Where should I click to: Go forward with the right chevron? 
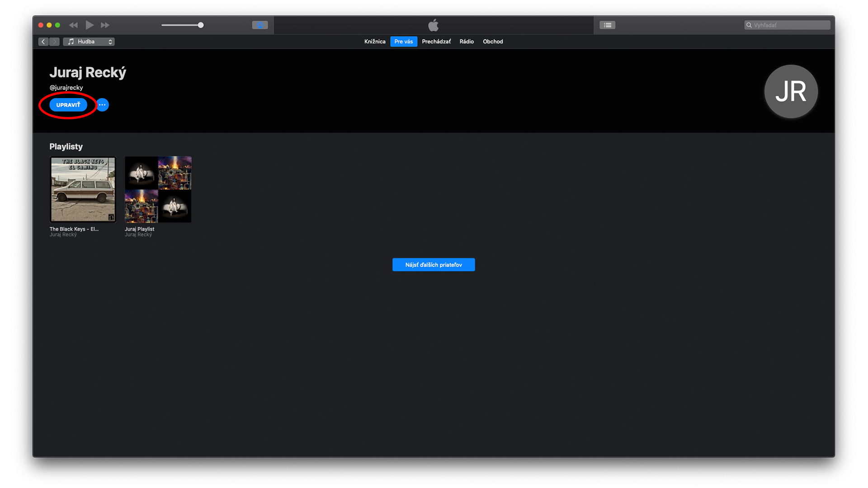(x=54, y=42)
